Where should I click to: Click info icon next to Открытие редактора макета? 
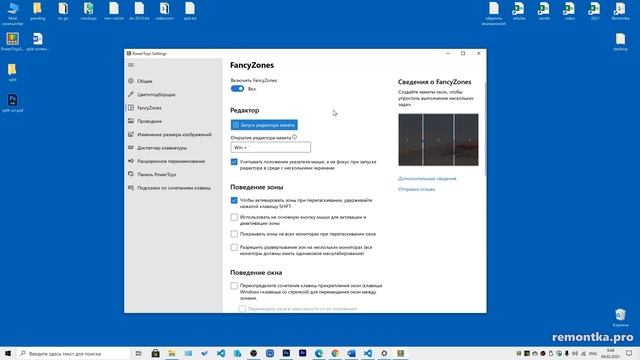click(294, 137)
